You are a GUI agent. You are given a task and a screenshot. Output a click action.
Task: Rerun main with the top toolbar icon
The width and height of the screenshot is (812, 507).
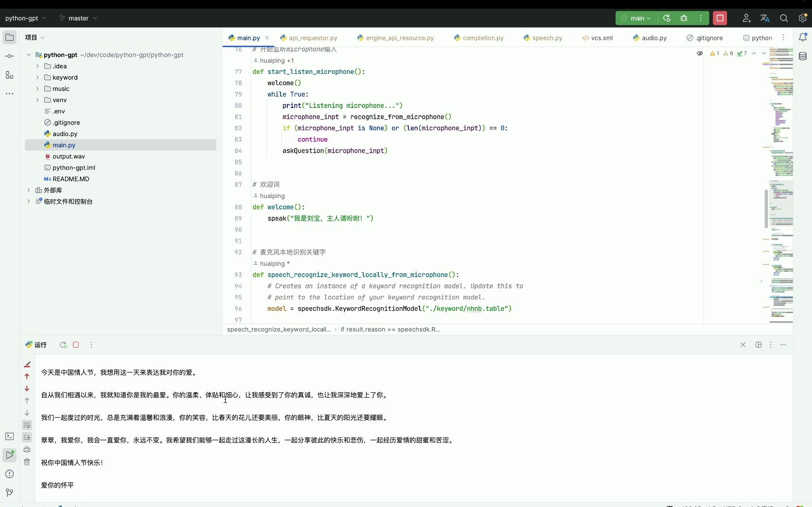(x=667, y=18)
